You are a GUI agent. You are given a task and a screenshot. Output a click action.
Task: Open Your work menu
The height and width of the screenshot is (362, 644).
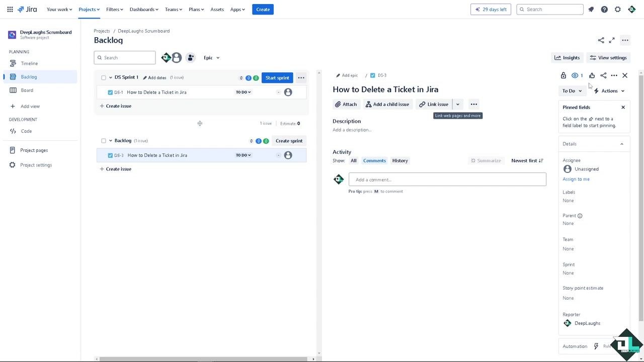(x=59, y=9)
